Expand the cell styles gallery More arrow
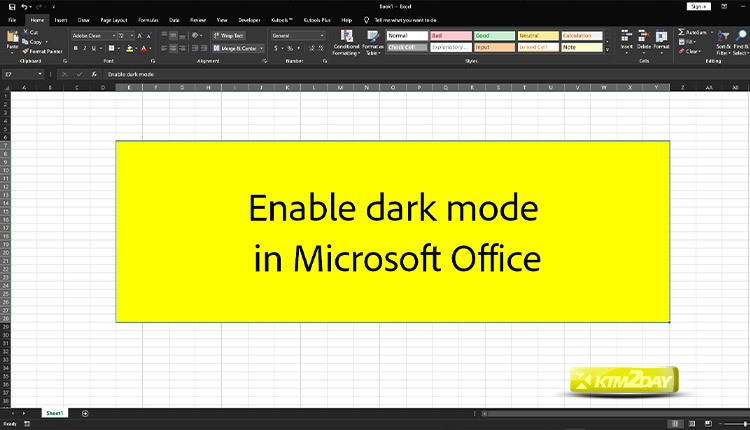This screenshot has height=430, width=750. coord(607,49)
